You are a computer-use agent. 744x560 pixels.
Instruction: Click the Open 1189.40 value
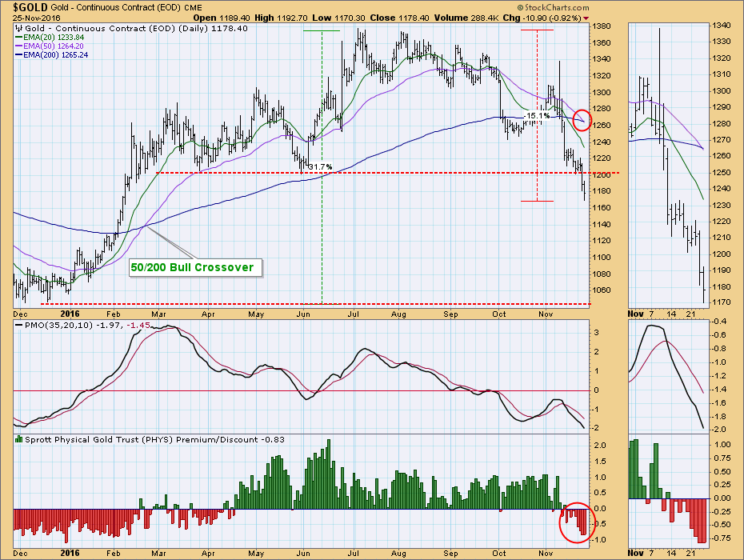[x=222, y=18]
